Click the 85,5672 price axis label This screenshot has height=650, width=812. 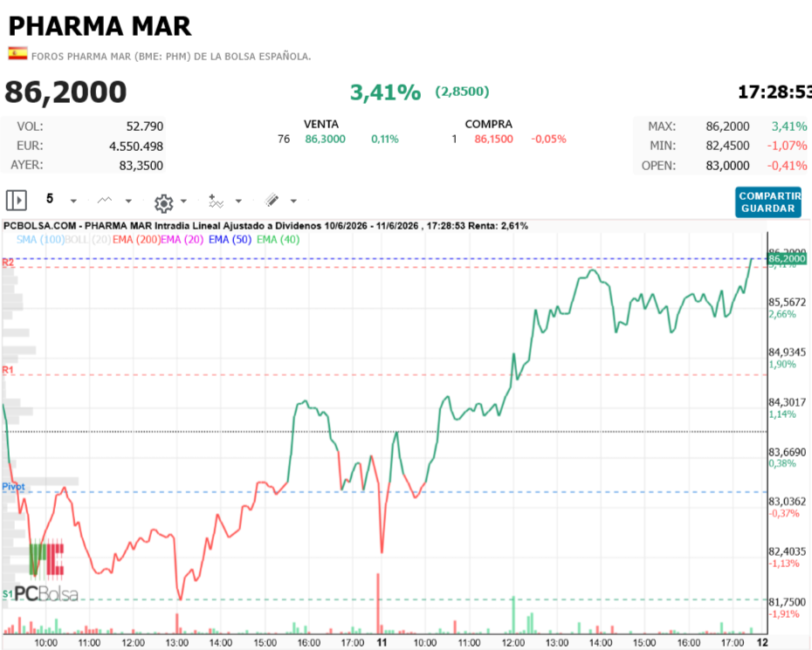click(x=788, y=302)
